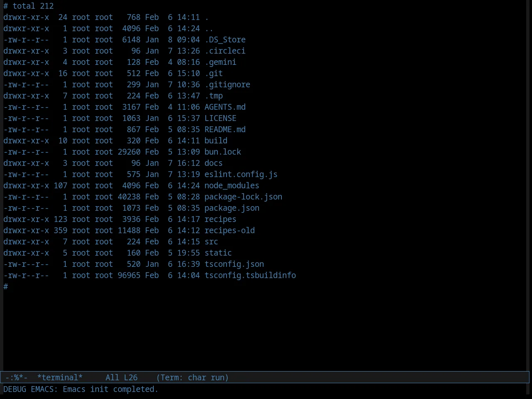Select the README.md file name
Viewport: 532px width, 399px height.
coord(225,130)
